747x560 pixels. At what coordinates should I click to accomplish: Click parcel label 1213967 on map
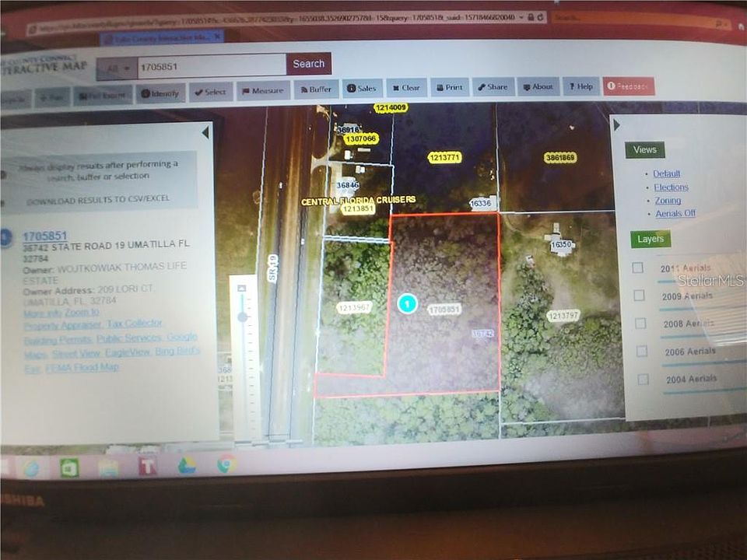coord(354,308)
